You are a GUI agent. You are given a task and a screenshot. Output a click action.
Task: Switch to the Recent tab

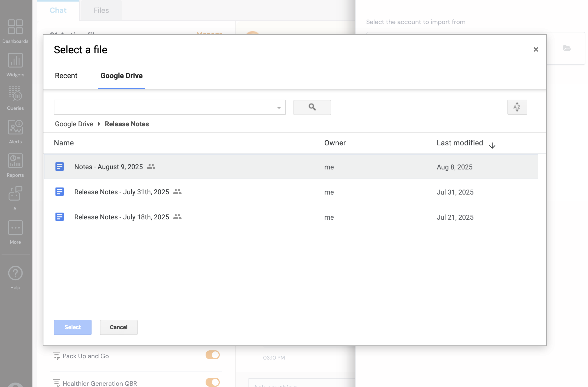[66, 76]
